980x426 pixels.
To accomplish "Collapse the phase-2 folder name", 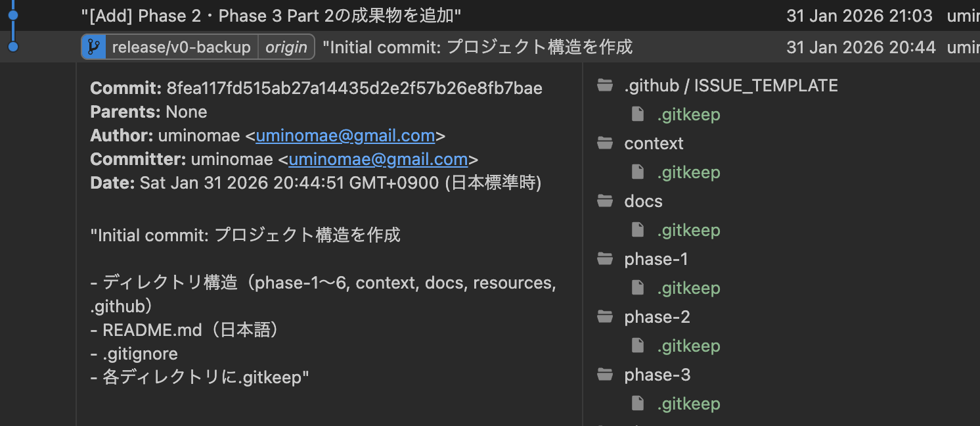I will (657, 317).
